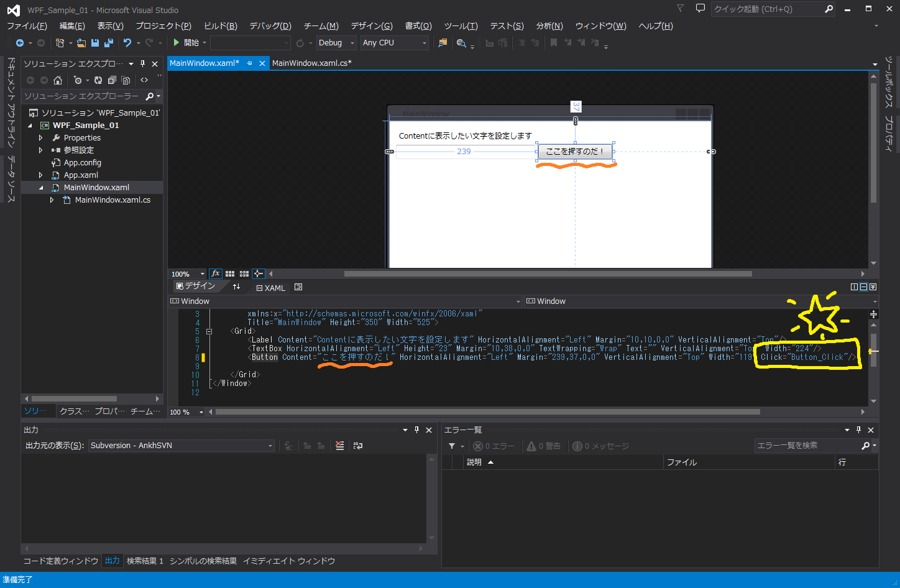Click the New Project toolbar icon
Screen dimensions: 900x588
tap(60, 43)
